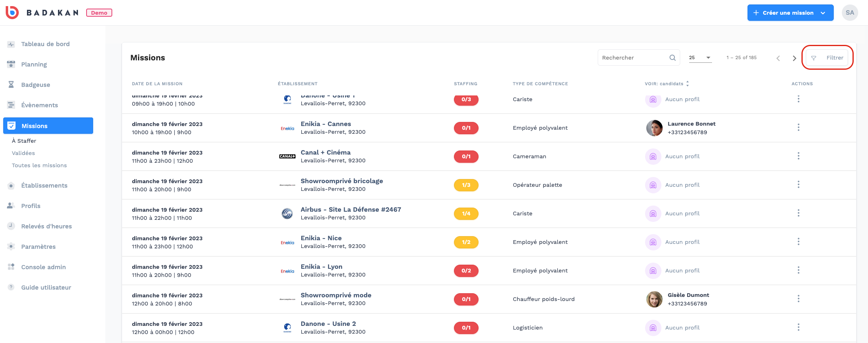Click the Planning calendar icon in sidebar
The image size is (868, 343).
point(11,64)
